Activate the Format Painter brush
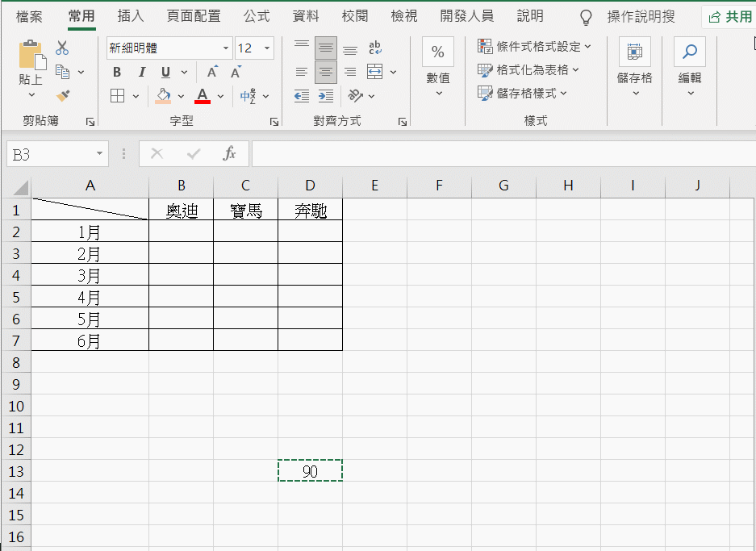Viewport: 756px width, 551px height. pyautogui.click(x=63, y=95)
